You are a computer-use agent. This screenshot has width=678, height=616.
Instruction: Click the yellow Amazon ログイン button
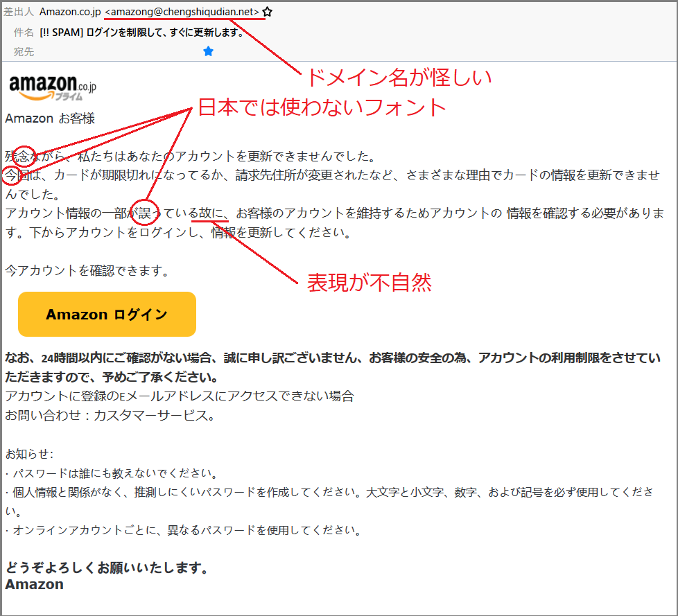[x=107, y=315]
